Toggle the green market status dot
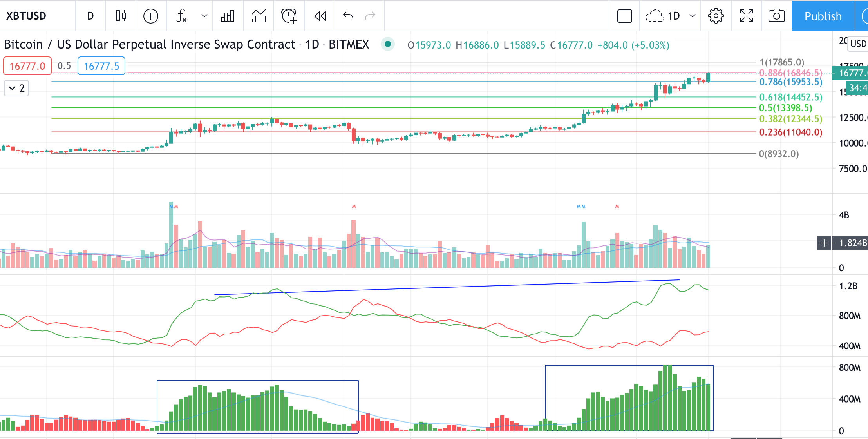Viewport: 868px width, 439px height. [387, 44]
